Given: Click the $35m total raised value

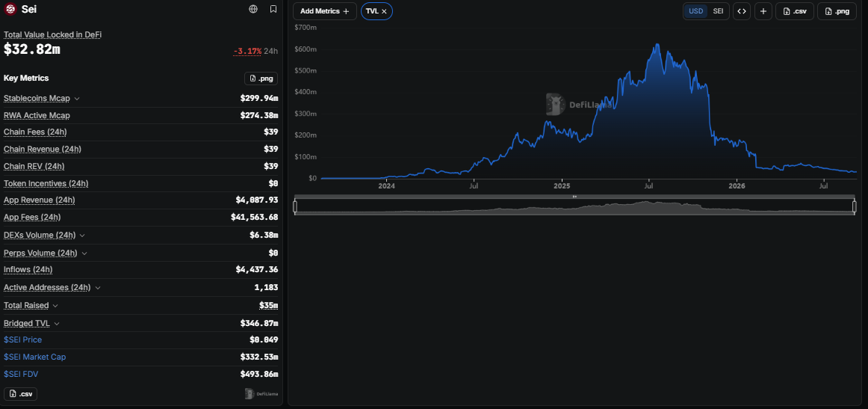Looking at the screenshot, I should 268,305.
